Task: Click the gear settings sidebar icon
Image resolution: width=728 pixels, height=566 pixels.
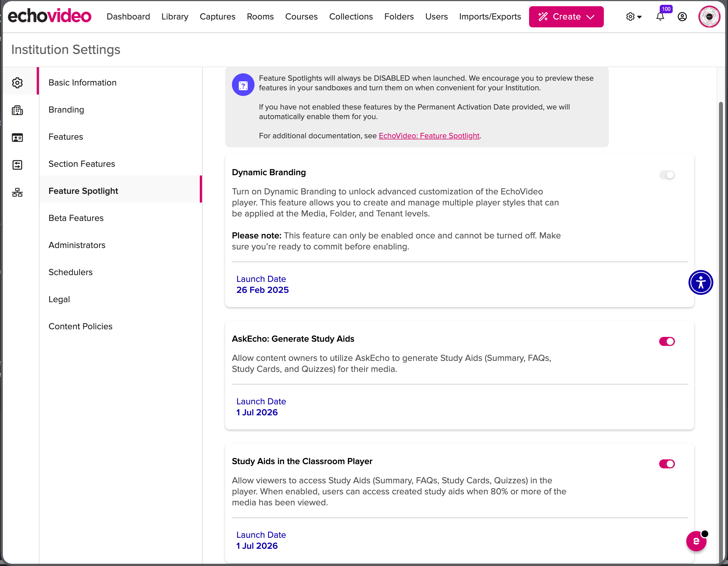Action: [17, 83]
